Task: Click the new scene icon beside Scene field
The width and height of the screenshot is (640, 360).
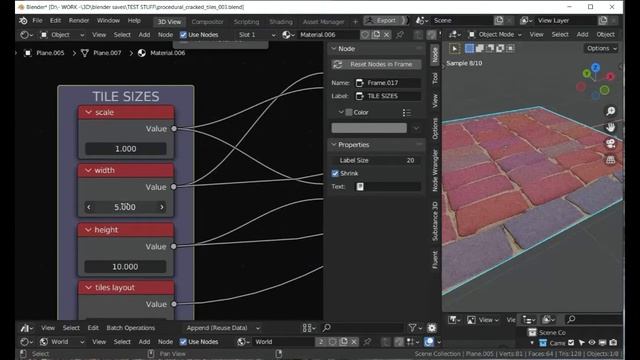Action: pyautogui.click(x=499, y=20)
